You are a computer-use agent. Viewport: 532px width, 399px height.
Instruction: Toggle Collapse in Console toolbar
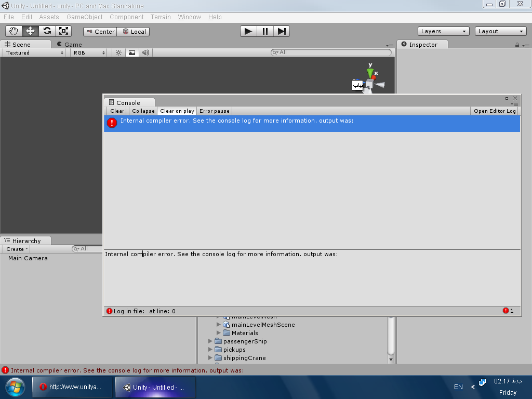143,111
